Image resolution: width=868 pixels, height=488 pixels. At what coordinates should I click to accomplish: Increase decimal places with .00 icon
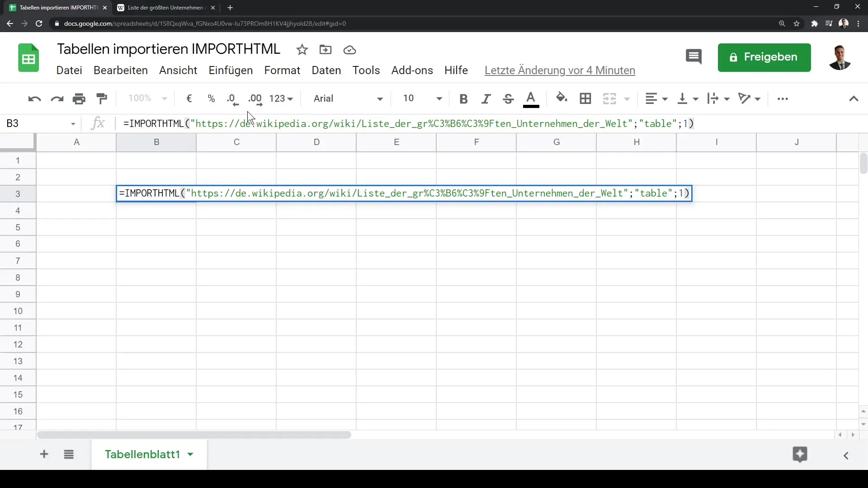(x=255, y=99)
